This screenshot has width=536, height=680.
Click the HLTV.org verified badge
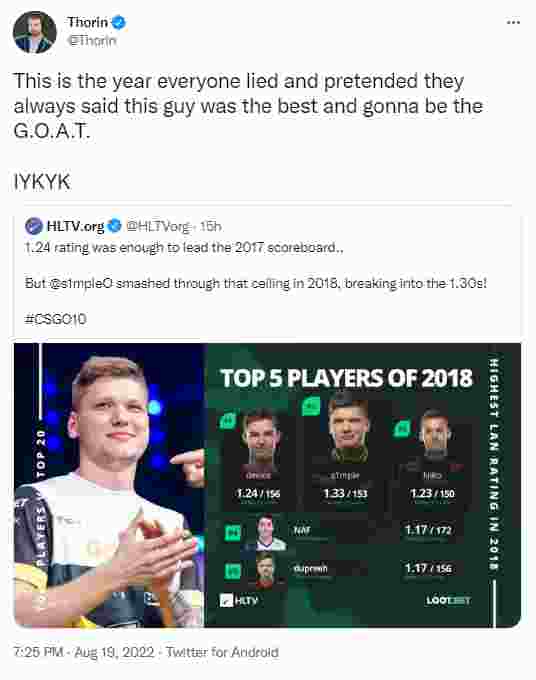click(114, 226)
